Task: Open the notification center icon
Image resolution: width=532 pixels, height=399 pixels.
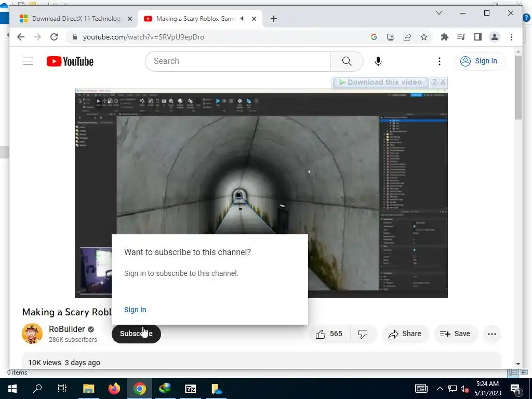Action: pyautogui.click(x=515, y=389)
